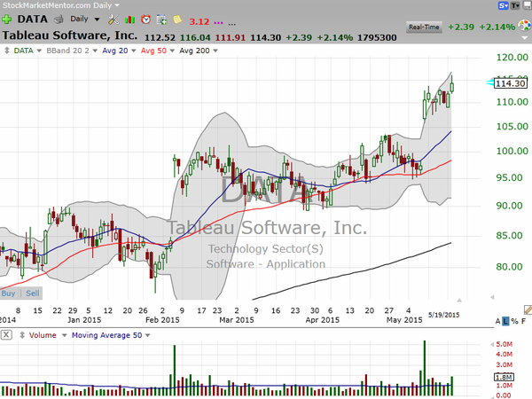Viewport: 532px width, 399px height.
Task: Click the save disk icon at top right
Action: [x=528, y=5]
